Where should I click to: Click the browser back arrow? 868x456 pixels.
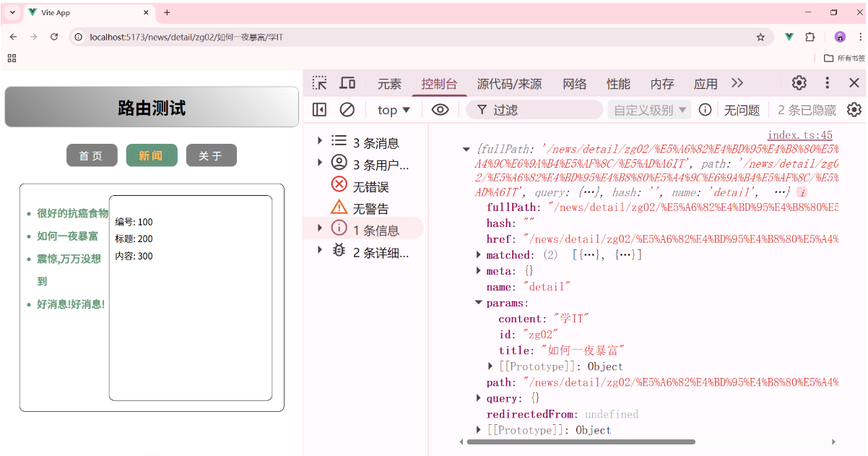tap(13, 37)
